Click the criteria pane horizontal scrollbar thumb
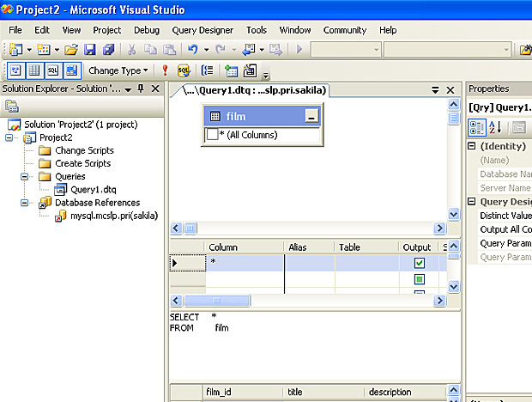Screen dimensions: 532x402 pos(217,301)
